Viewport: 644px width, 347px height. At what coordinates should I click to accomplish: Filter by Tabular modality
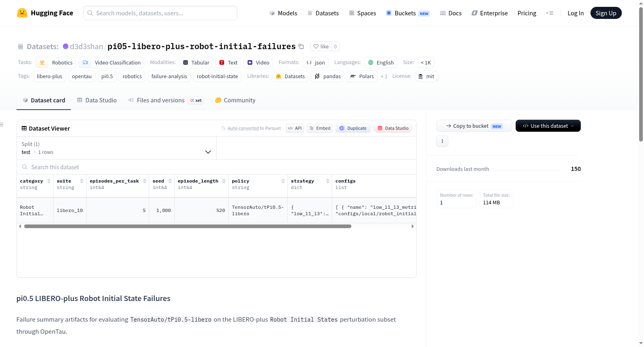196,62
